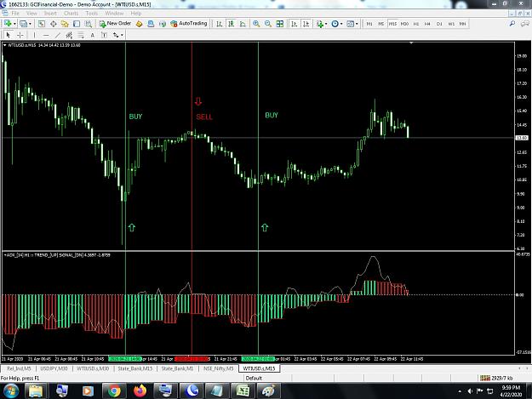532x399 pixels.
Task: Expand Indicators dropdown arrow
Action: click(326, 24)
